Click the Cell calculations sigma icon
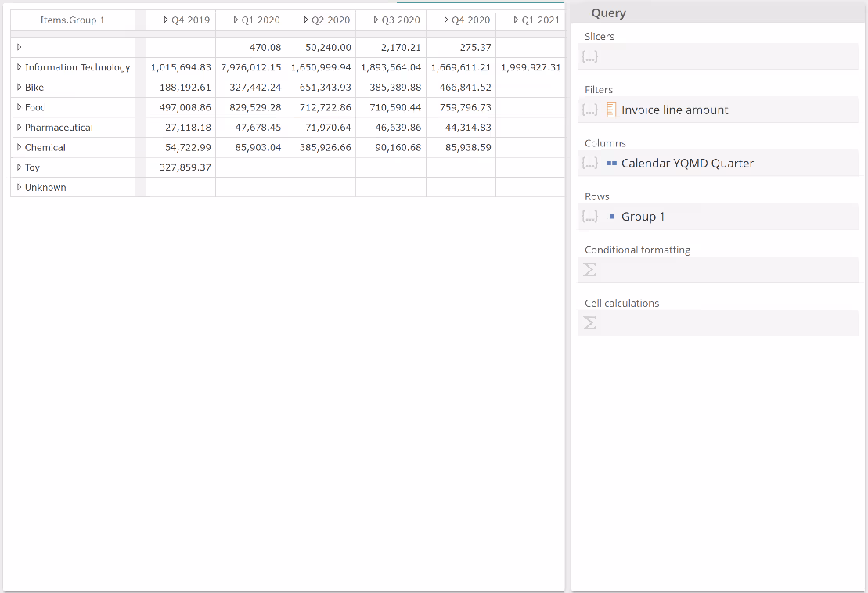The image size is (868, 593). coord(591,323)
